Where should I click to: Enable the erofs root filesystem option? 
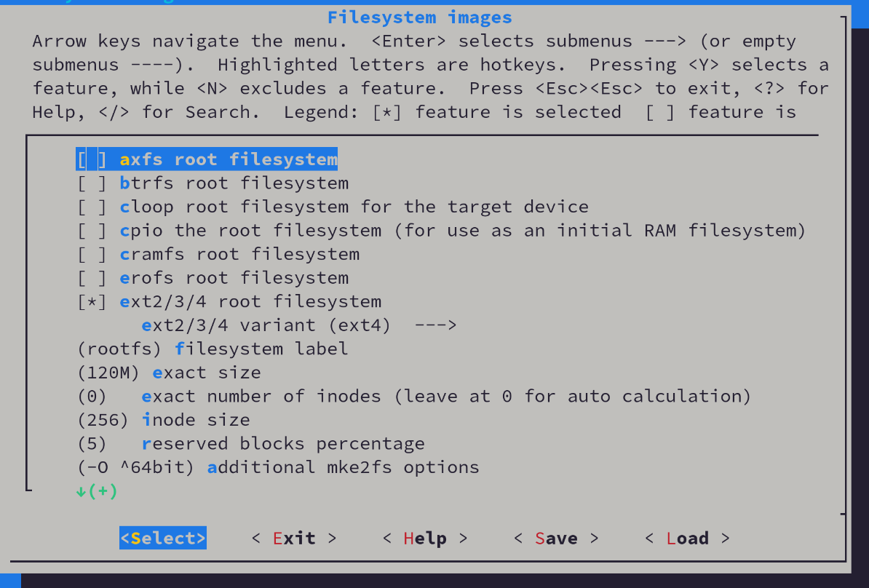tap(92, 278)
